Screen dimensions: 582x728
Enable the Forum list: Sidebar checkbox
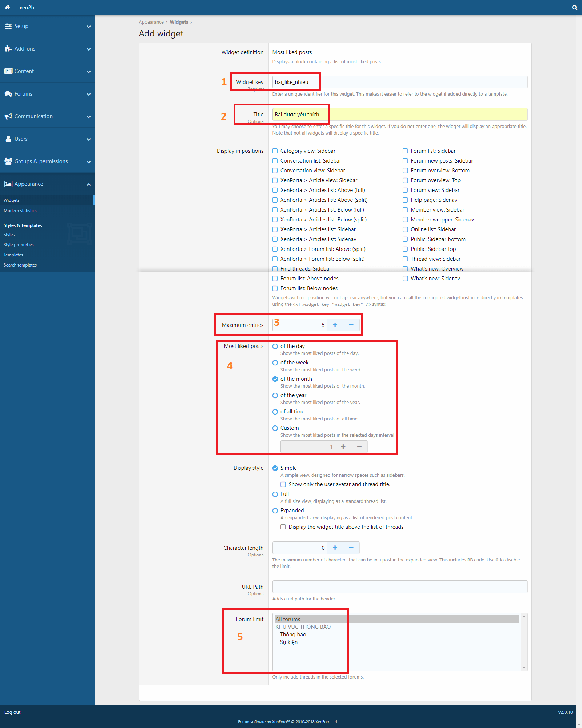(x=405, y=151)
